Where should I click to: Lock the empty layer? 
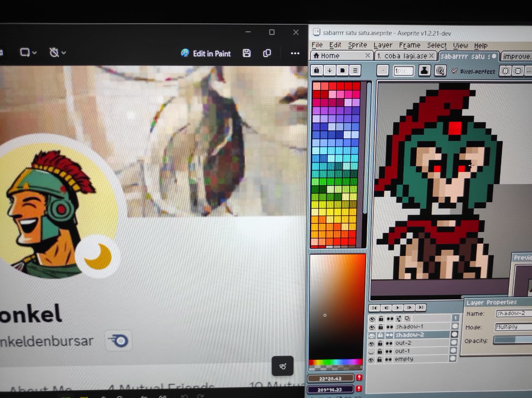point(380,359)
